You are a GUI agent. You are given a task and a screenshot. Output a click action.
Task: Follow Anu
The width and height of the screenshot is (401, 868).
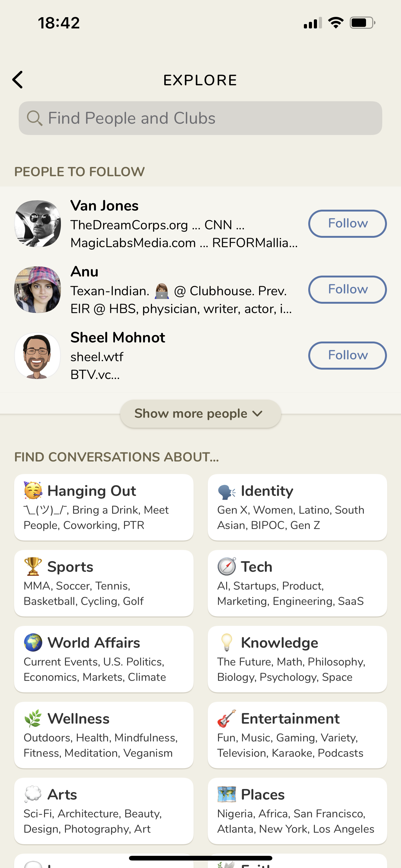[x=347, y=290]
